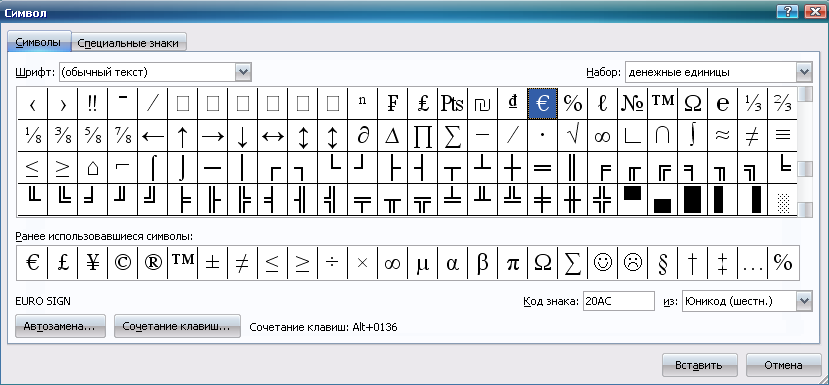829x385 pixels.
Task: Select the square root √ symbol
Action: 572,136
